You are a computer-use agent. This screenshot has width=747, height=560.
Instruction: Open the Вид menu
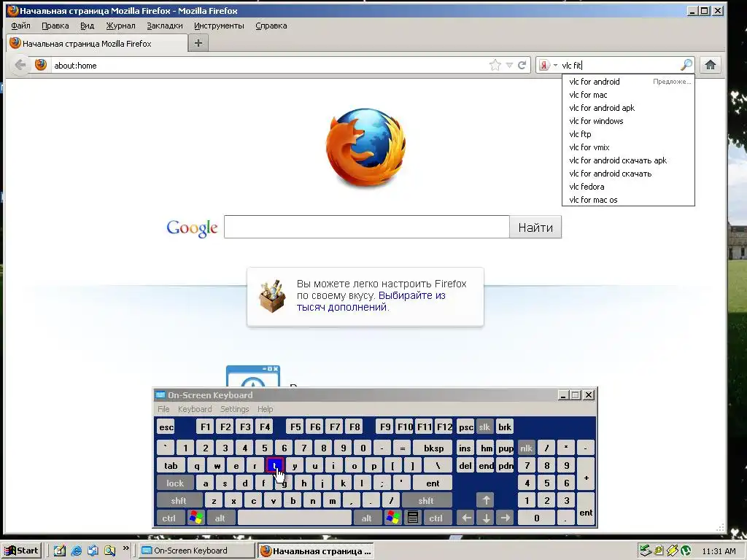[88, 26]
